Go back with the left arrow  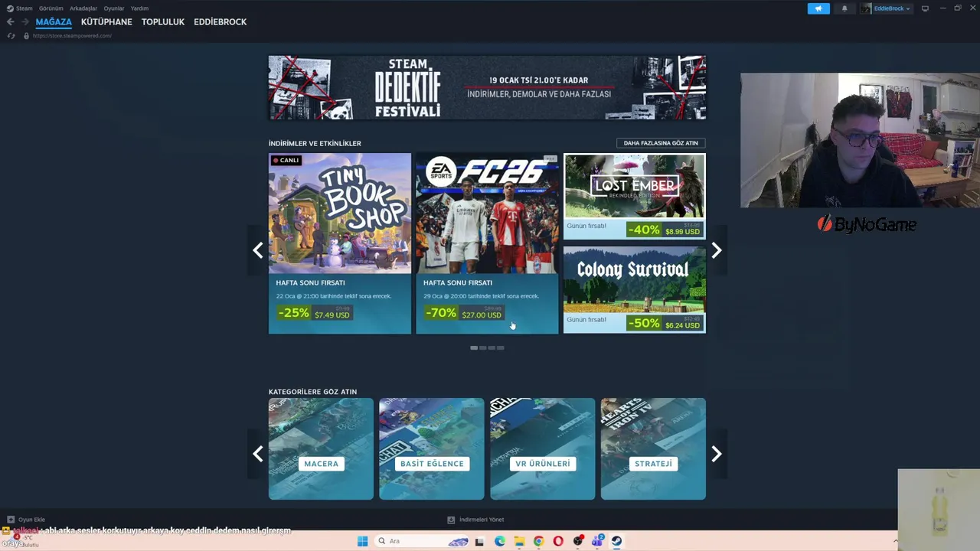point(10,22)
